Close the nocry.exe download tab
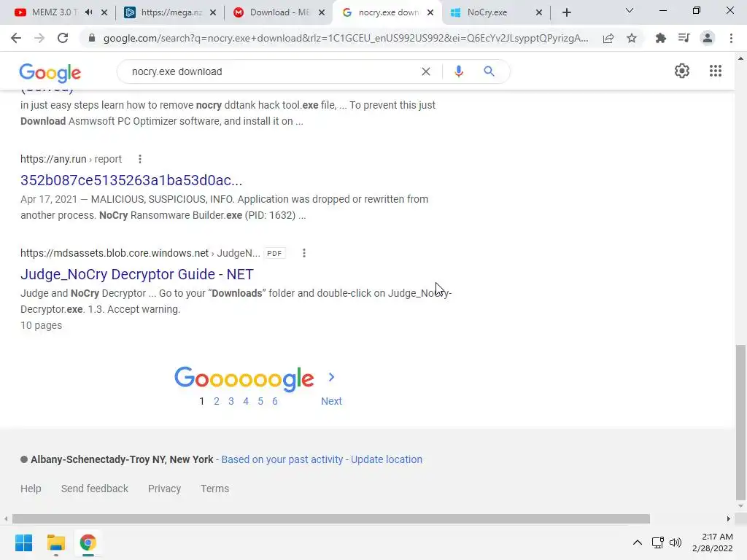 pos(430,12)
